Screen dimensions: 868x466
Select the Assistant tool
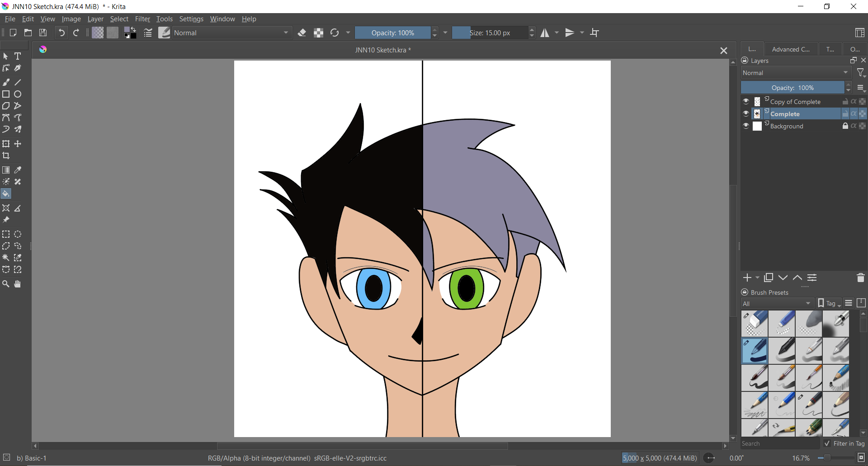(6, 208)
